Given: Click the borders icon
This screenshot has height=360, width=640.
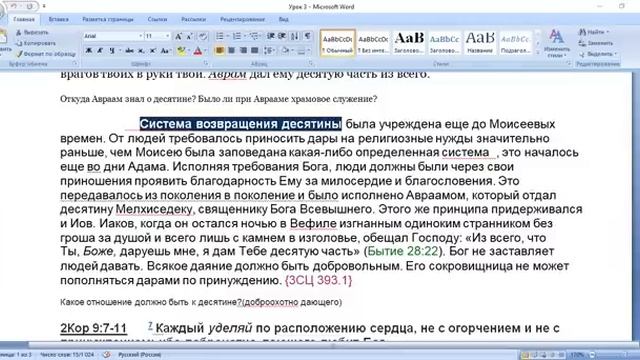Looking at the screenshot, I should [x=301, y=51].
